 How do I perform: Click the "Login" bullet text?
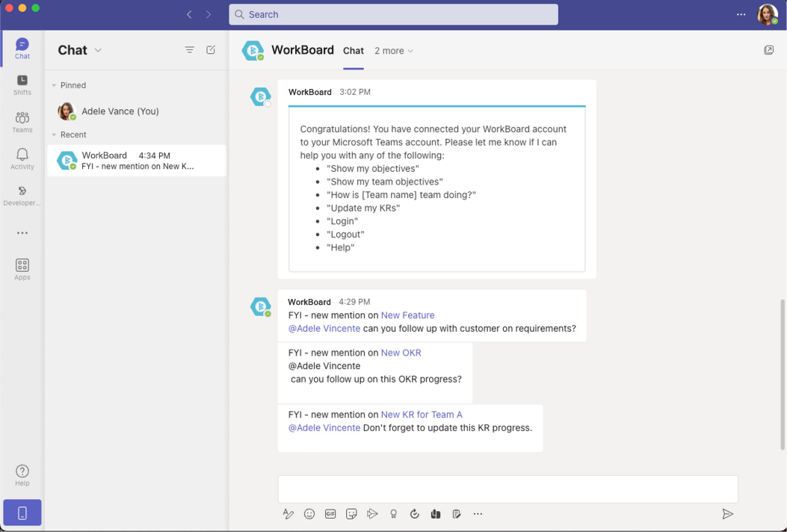342,221
